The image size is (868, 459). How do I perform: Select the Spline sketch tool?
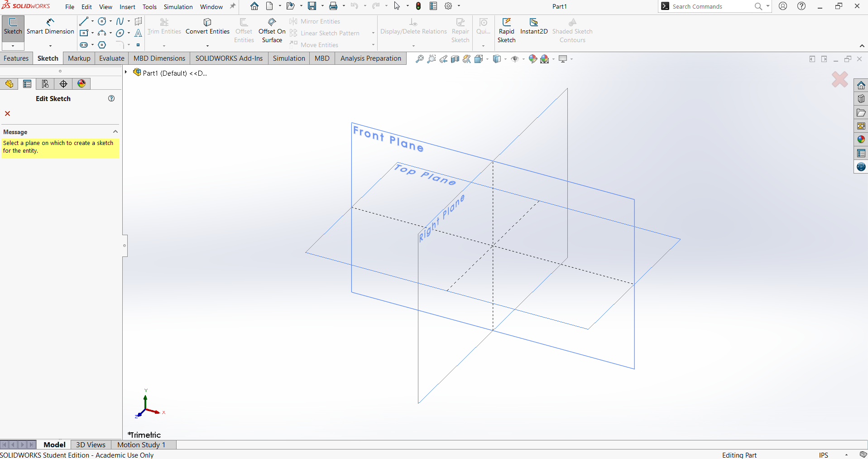click(x=120, y=21)
